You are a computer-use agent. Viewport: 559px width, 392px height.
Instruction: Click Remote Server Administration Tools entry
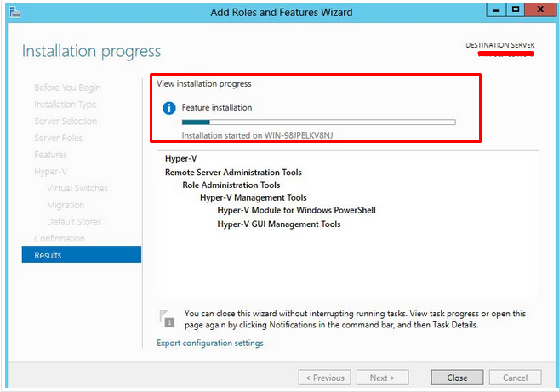click(233, 173)
